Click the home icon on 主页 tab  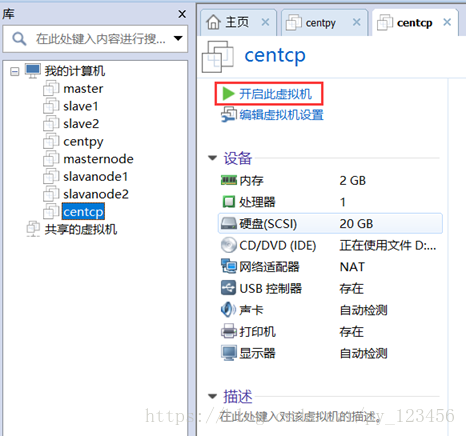(x=213, y=22)
